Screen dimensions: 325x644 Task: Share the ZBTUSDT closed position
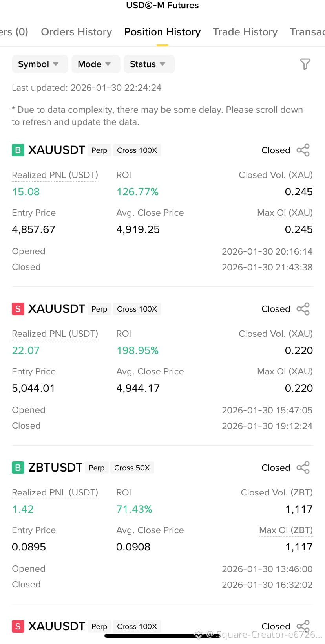click(x=303, y=468)
